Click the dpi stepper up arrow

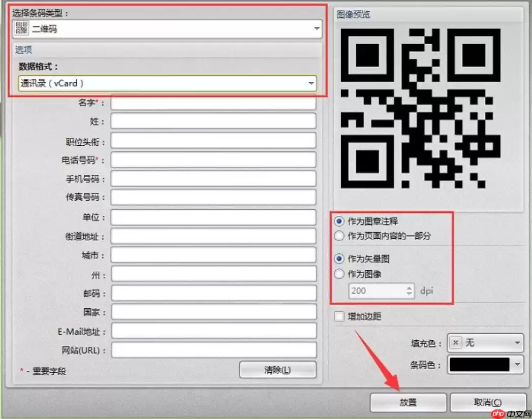point(409,288)
